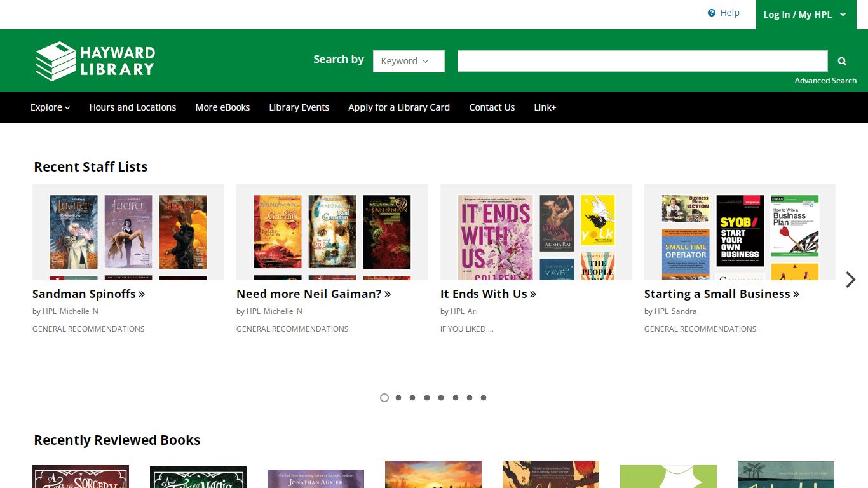Click Starting a Small Business cover collage
Viewport: 868px width, 488px height.
[x=740, y=232]
